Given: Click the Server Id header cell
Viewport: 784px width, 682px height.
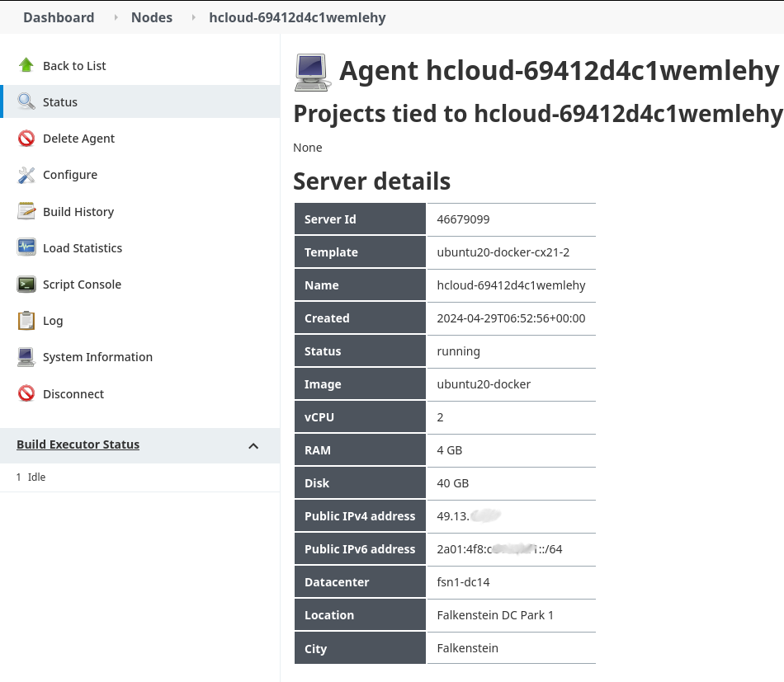Looking at the screenshot, I should point(360,219).
